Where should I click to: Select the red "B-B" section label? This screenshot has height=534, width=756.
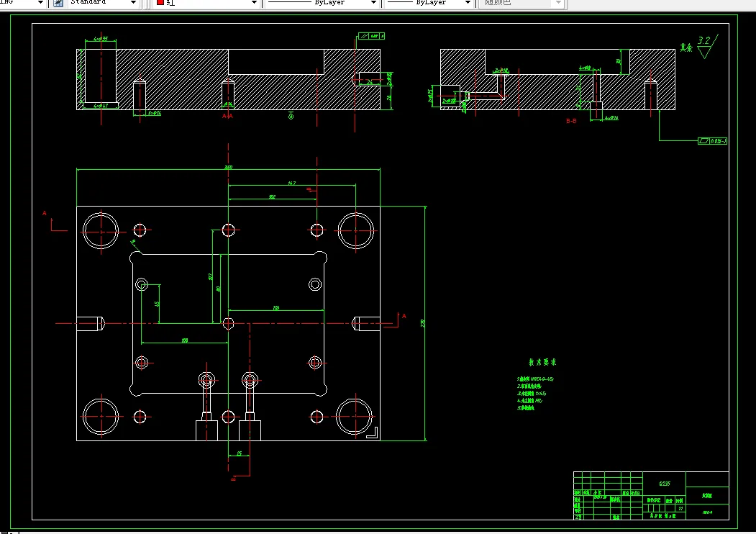coord(571,121)
